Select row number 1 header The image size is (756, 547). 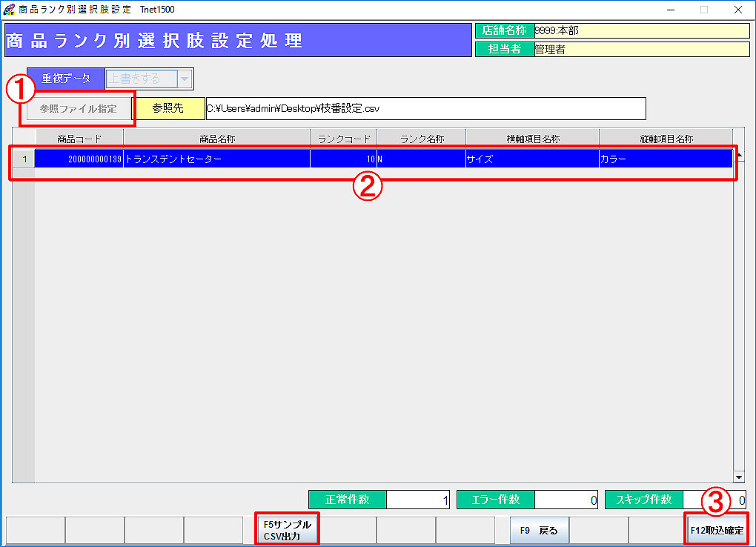click(x=24, y=159)
